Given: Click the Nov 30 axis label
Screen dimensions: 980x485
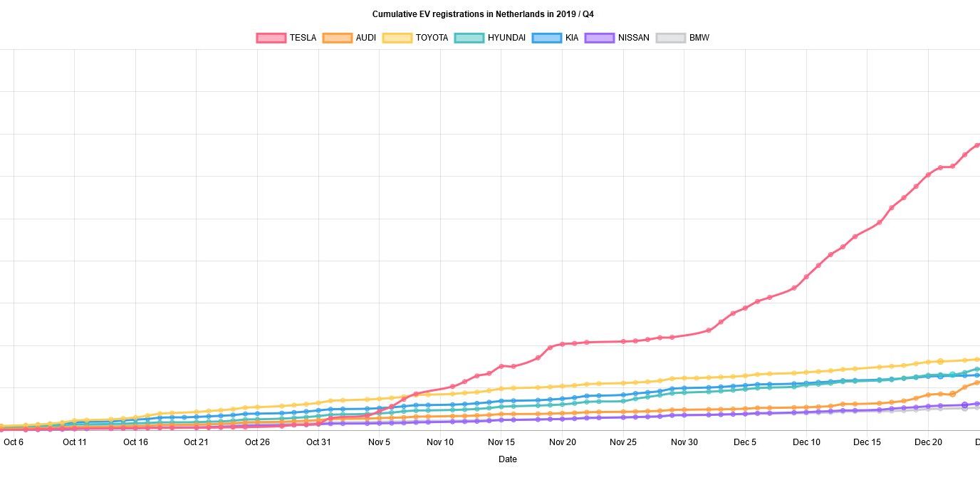Looking at the screenshot, I should tap(684, 442).
